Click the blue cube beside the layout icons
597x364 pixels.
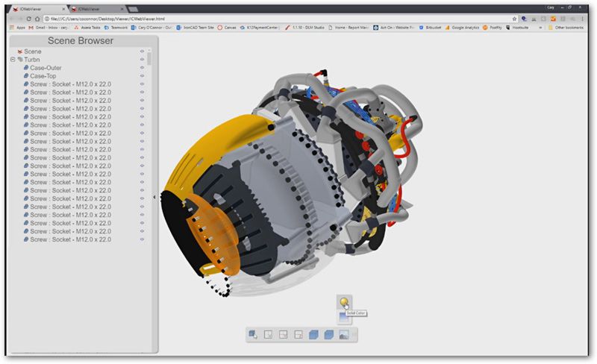(313, 334)
